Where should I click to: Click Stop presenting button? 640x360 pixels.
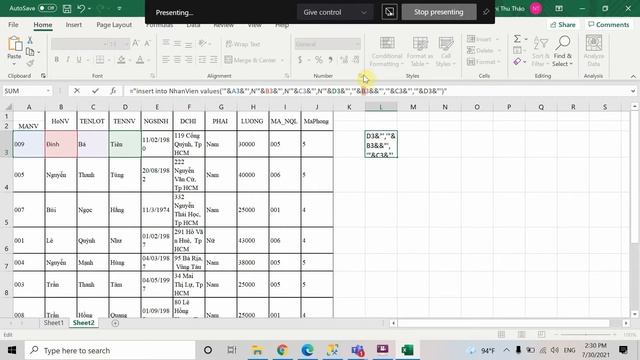(x=439, y=12)
